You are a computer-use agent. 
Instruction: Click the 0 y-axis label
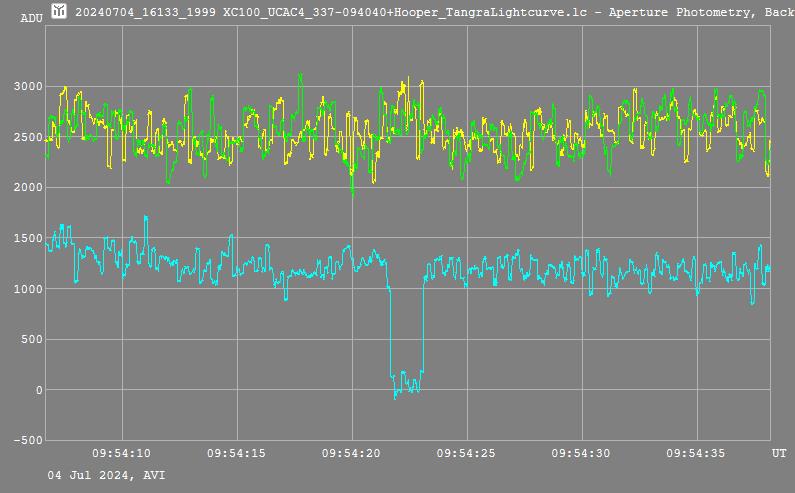[x=39, y=390]
